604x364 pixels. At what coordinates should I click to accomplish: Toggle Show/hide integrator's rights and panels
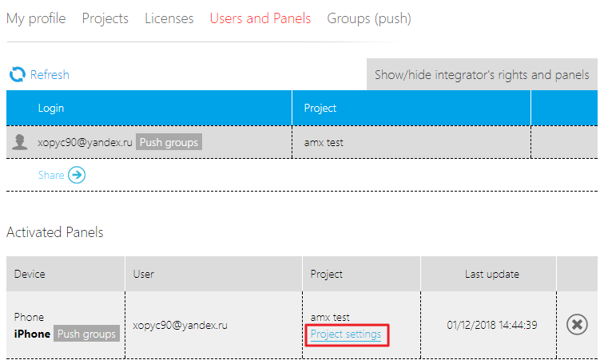coord(482,75)
